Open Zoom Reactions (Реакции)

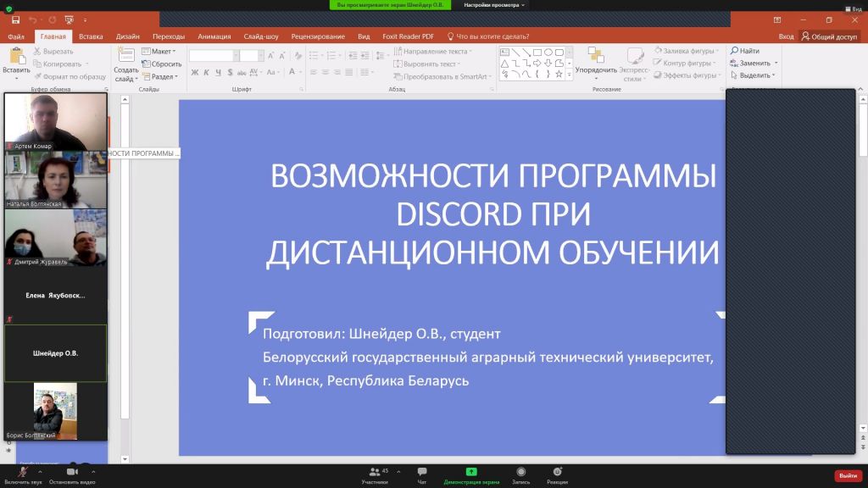click(x=557, y=472)
